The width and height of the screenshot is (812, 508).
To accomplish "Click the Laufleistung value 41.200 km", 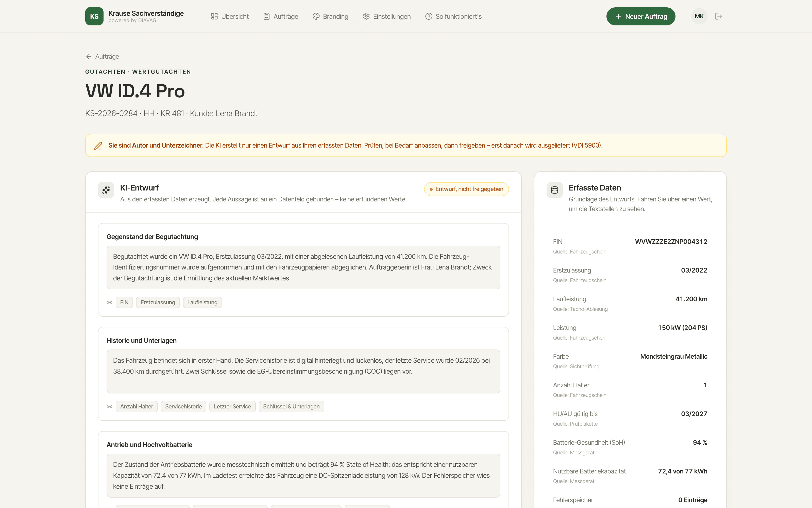I will [691, 299].
